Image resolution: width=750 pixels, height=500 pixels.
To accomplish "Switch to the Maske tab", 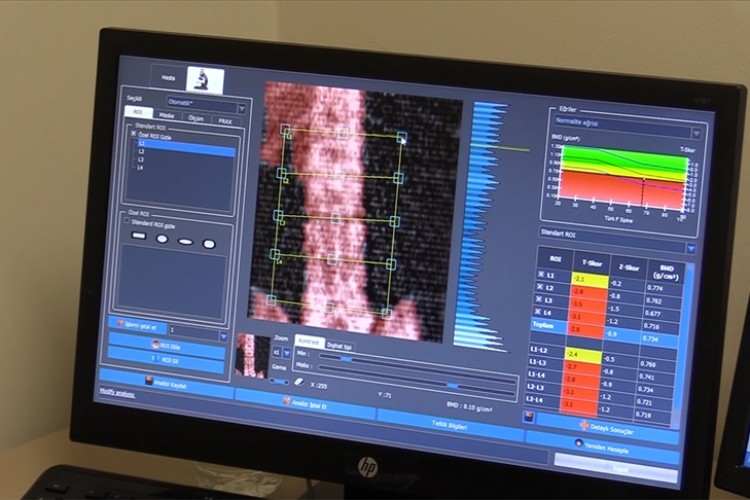I will [x=166, y=115].
